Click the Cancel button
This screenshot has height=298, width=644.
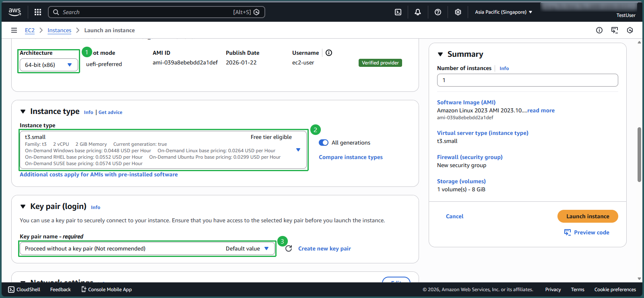tap(454, 216)
